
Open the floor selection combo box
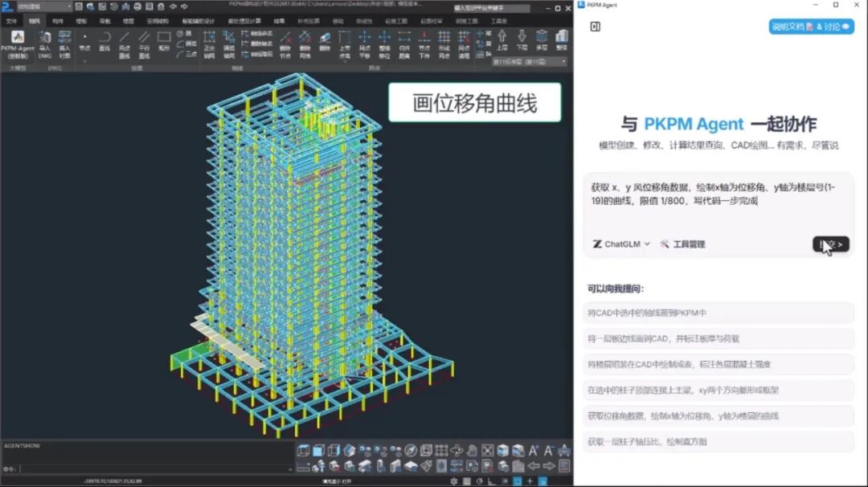(529, 62)
